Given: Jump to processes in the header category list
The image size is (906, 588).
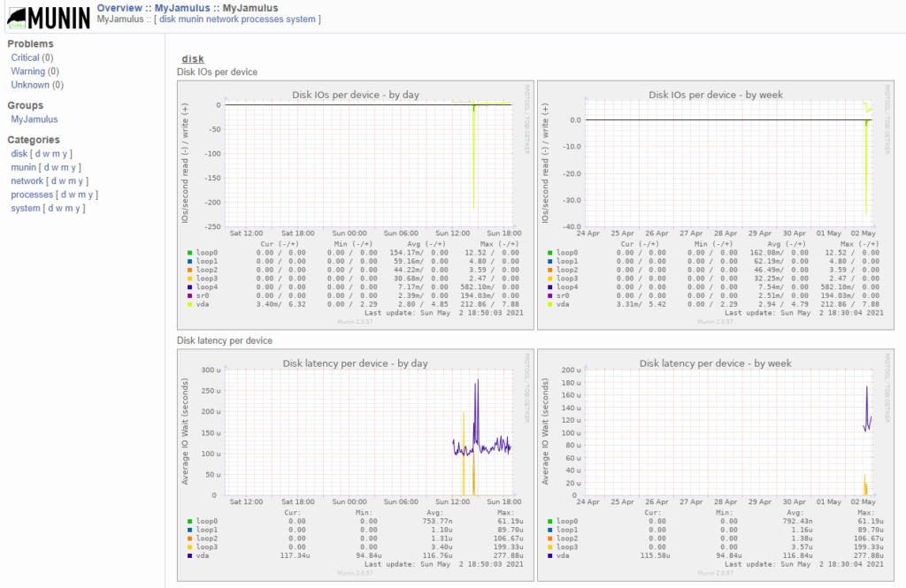Looking at the screenshot, I should coord(262,19).
